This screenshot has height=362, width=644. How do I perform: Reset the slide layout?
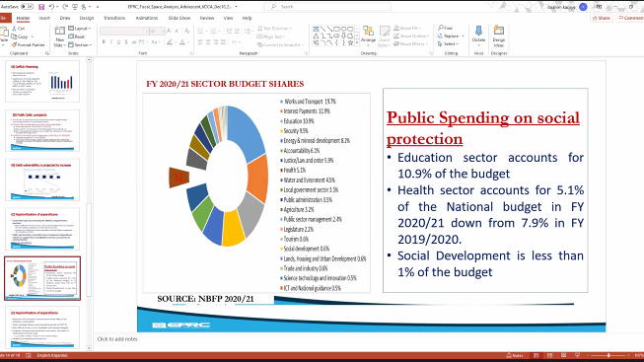pyautogui.click(x=76, y=36)
